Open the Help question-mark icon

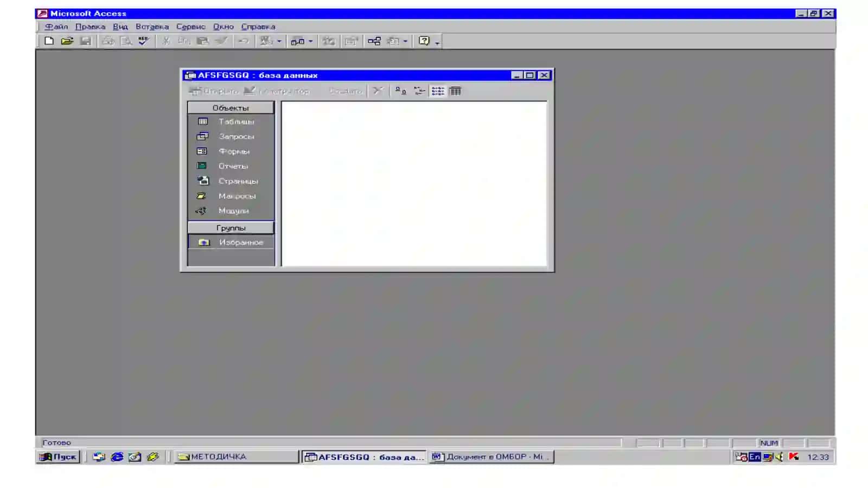click(424, 41)
